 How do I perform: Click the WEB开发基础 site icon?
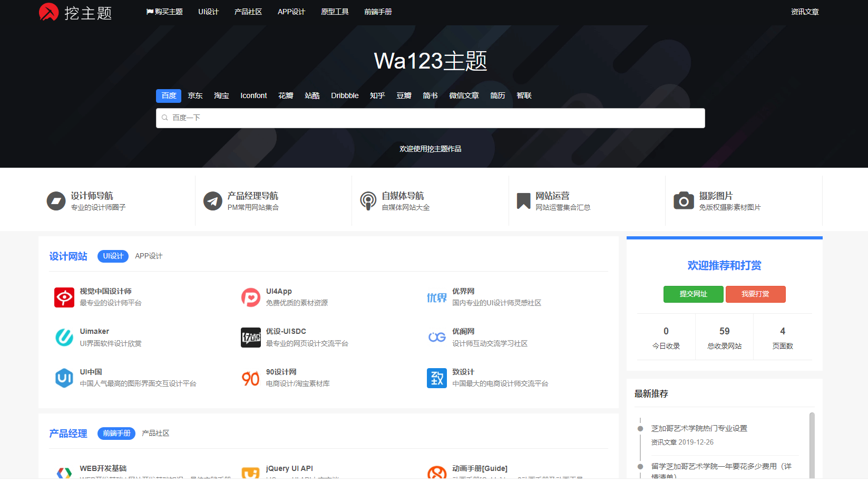(x=64, y=473)
